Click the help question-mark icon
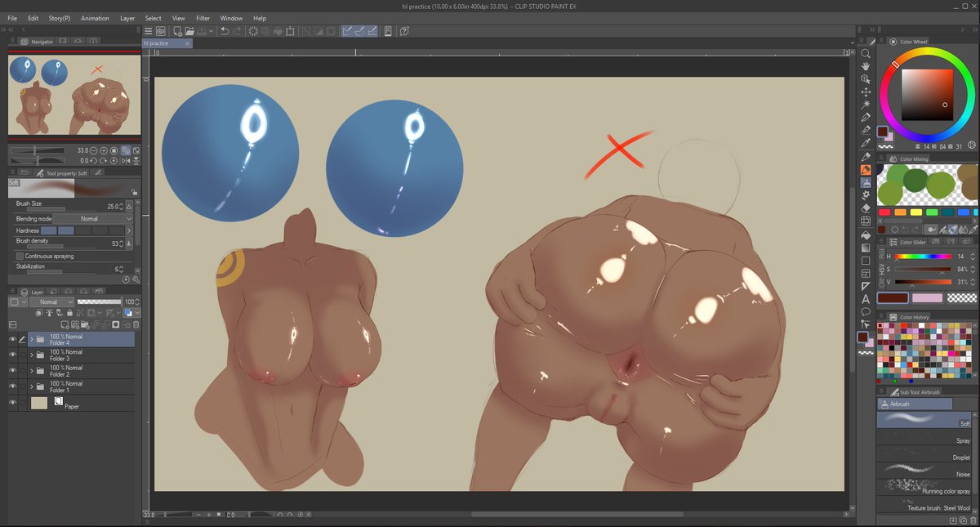The height and width of the screenshot is (527, 980). (x=404, y=31)
